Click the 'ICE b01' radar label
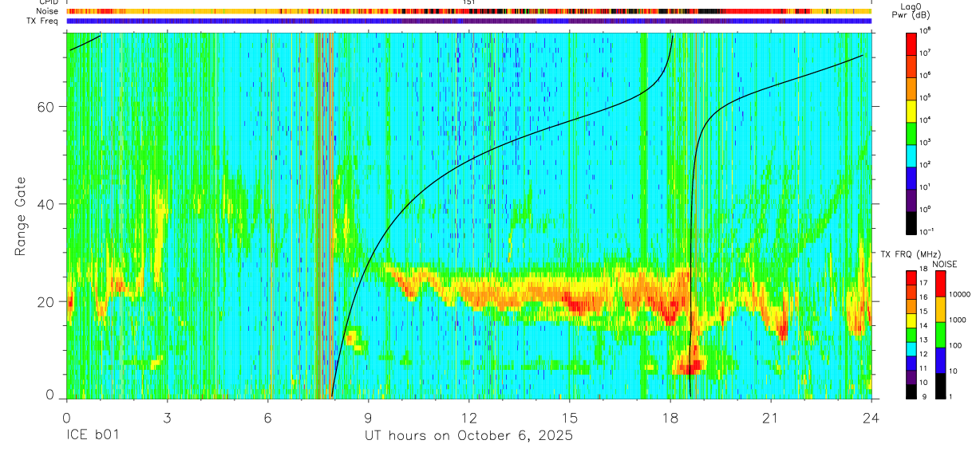The image size is (980, 452). (93, 436)
